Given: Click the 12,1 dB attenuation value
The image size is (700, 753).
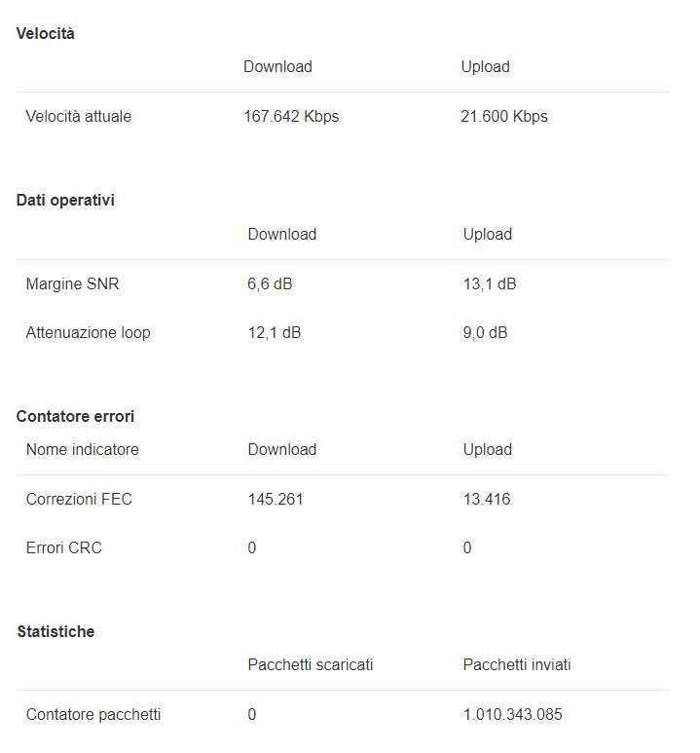Looking at the screenshot, I should [275, 333].
